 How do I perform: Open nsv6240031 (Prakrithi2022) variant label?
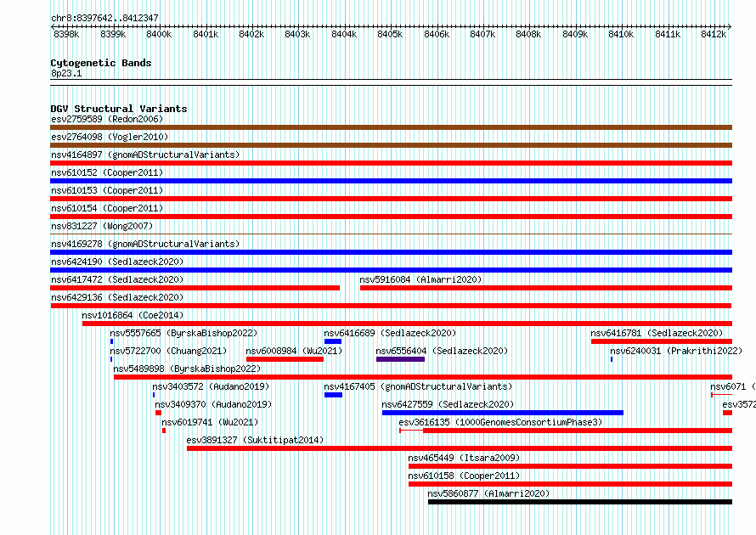click(x=676, y=351)
